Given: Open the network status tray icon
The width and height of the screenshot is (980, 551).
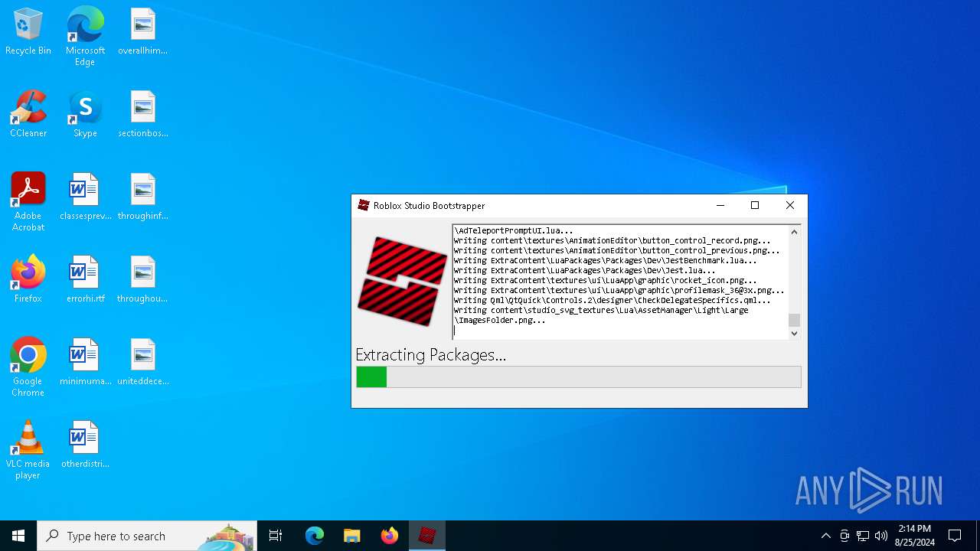Looking at the screenshot, I should pyautogui.click(x=863, y=536).
